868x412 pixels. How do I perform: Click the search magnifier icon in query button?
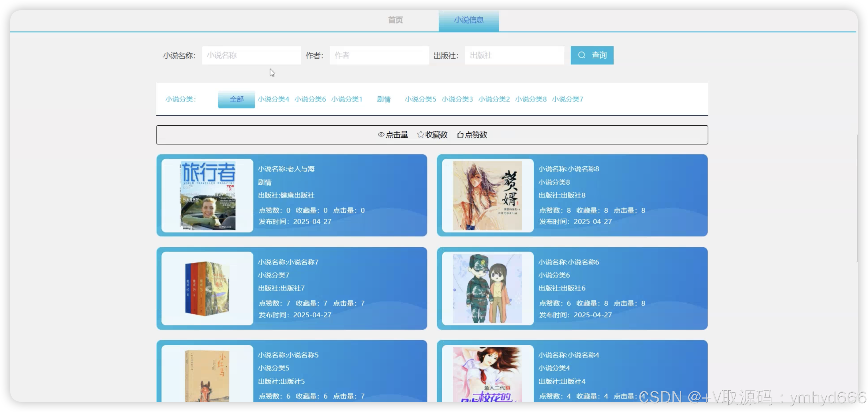[x=582, y=55]
